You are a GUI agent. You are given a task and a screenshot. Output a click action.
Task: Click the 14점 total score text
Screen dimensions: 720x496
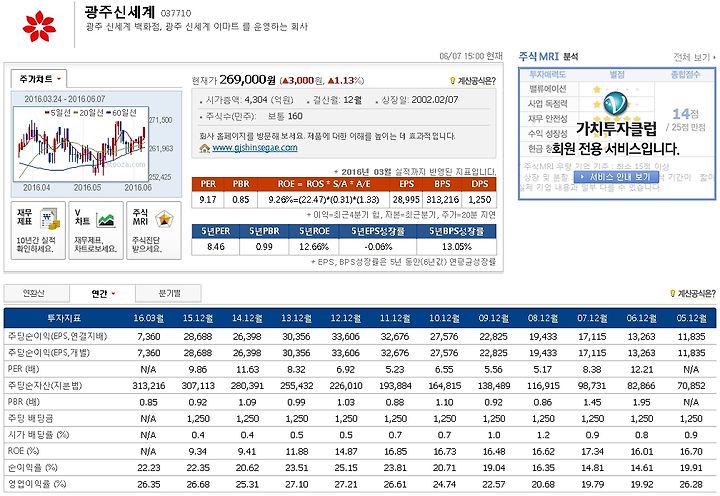[686, 113]
